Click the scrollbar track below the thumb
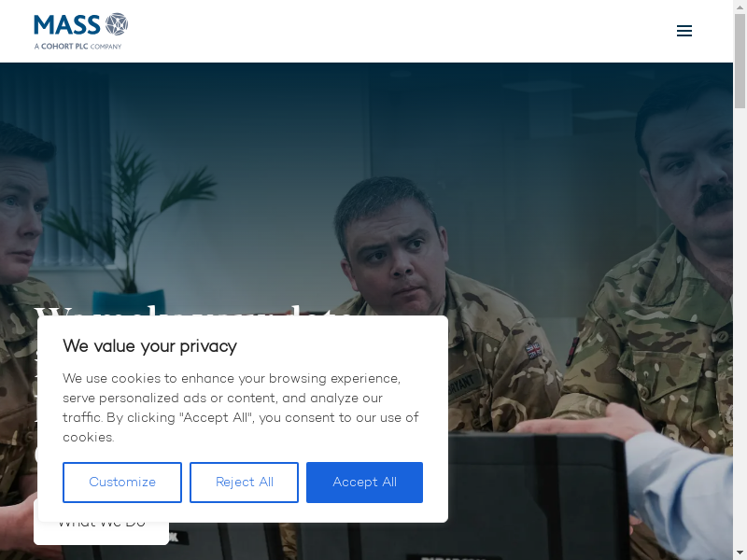 [740, 329]
